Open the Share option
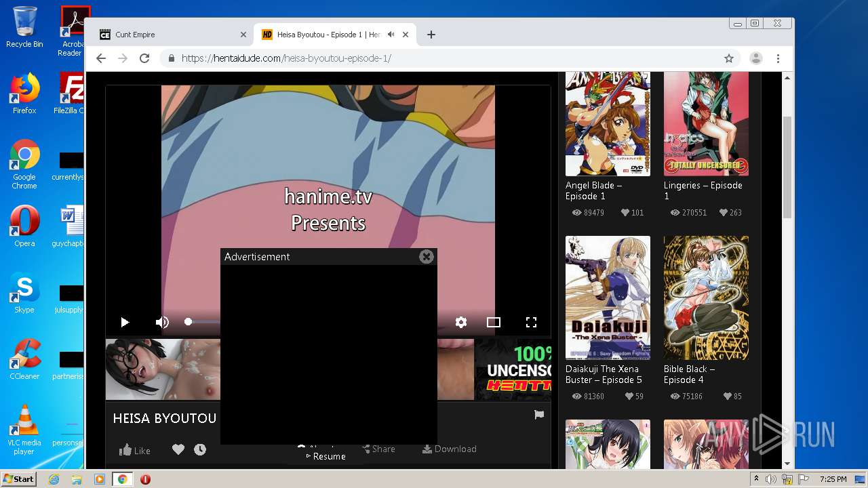868x488 pixels. [378, 449]
